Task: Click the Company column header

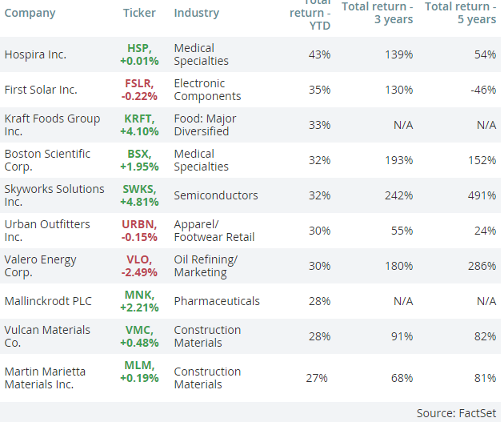Action: pos(30,13)
